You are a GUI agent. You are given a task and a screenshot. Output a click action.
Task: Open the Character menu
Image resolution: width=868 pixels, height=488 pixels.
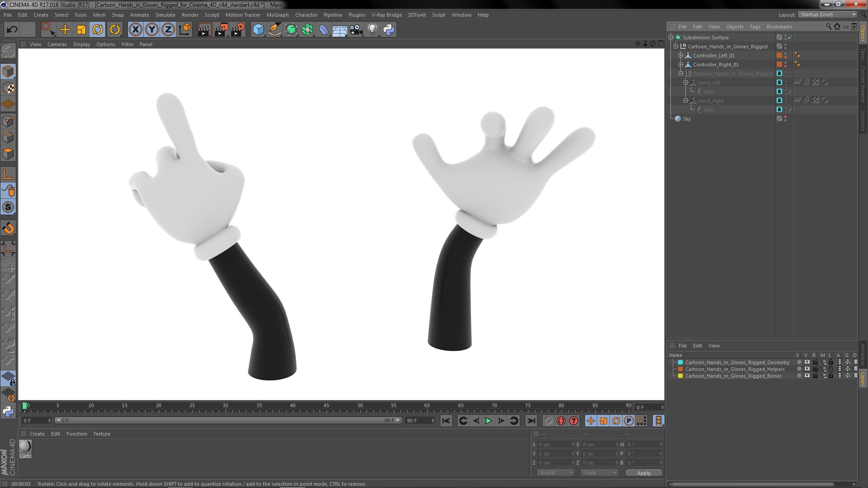(x=306, y=15)
